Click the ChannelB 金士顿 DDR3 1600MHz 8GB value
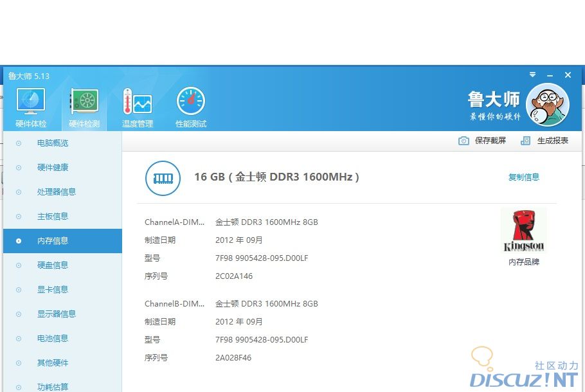The height and width of the screenshot is (392, 585). [x=266, y=304]
